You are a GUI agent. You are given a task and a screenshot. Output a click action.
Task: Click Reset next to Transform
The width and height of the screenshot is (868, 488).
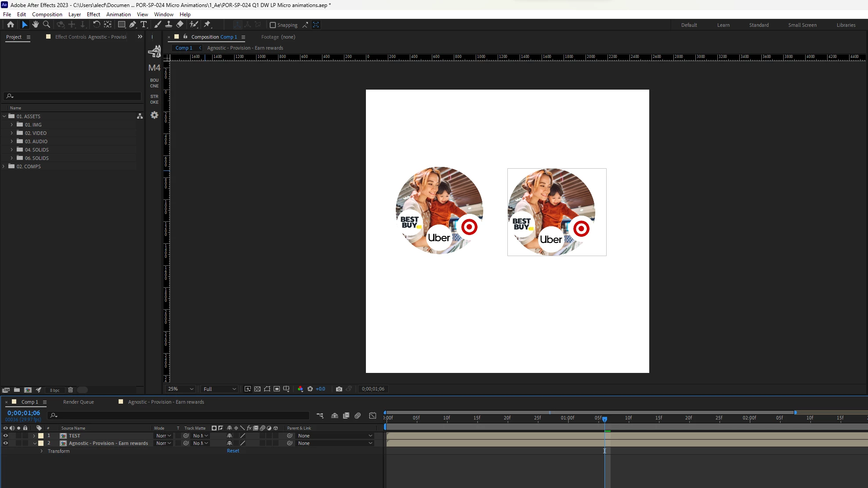tap(233, 451)
